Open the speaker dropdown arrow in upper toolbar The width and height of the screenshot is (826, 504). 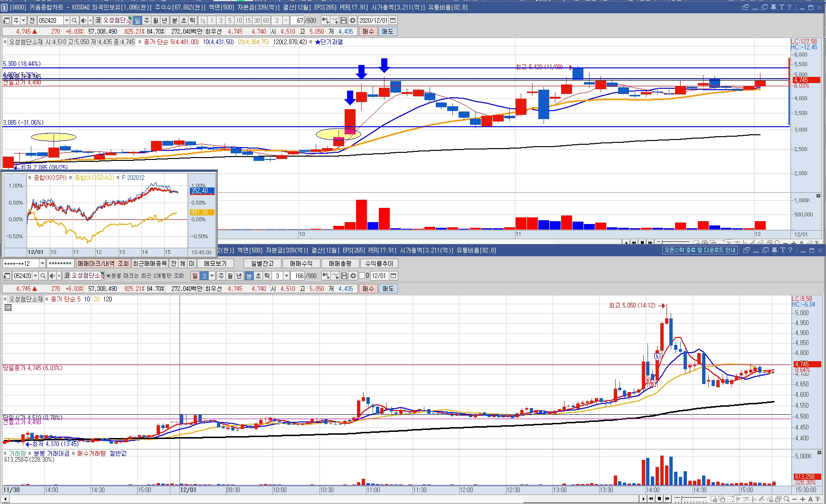click(90, 20)
